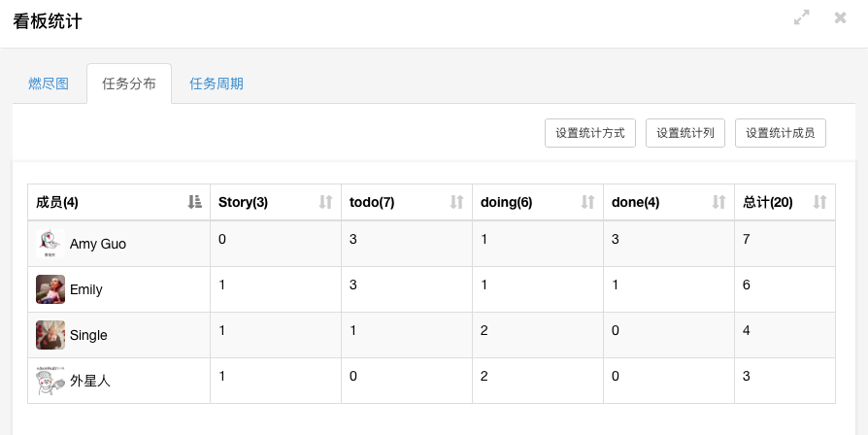Screen dimensions: 868x435
Task: Sort the doing column
Action: click(587, 202)
